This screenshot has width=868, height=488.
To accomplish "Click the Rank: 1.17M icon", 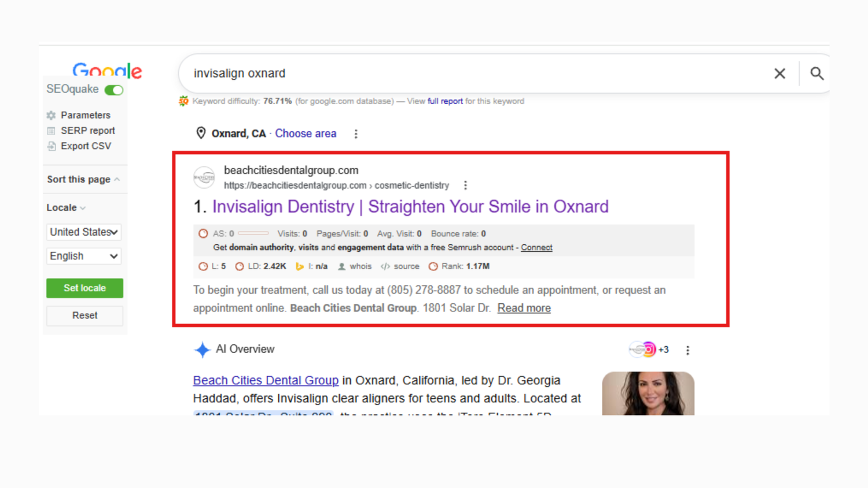I will tap(433, 266).
